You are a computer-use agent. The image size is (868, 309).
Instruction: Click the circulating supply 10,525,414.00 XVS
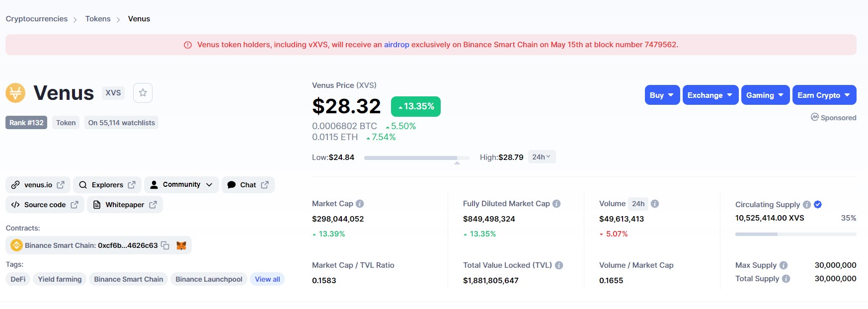point(770,218)
